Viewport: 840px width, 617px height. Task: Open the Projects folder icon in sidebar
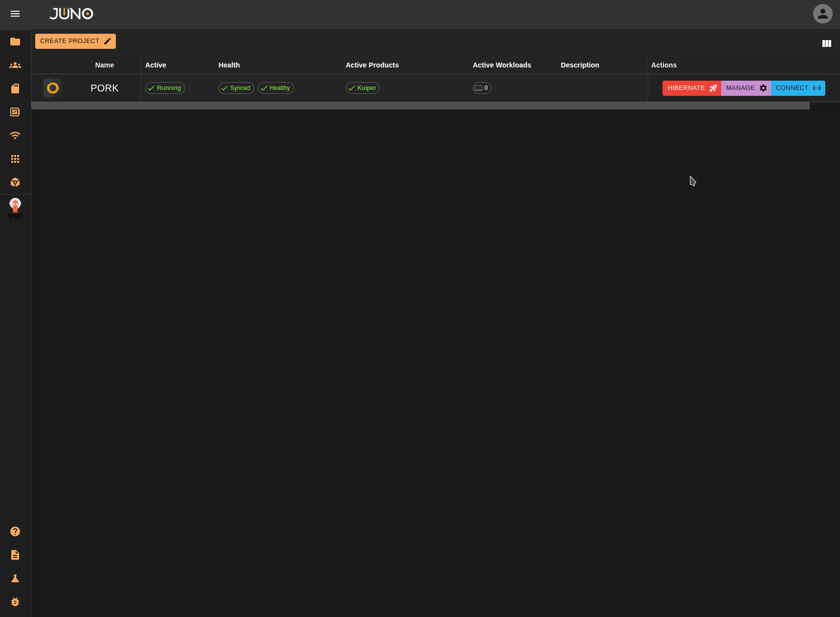(x=15, y=42)
